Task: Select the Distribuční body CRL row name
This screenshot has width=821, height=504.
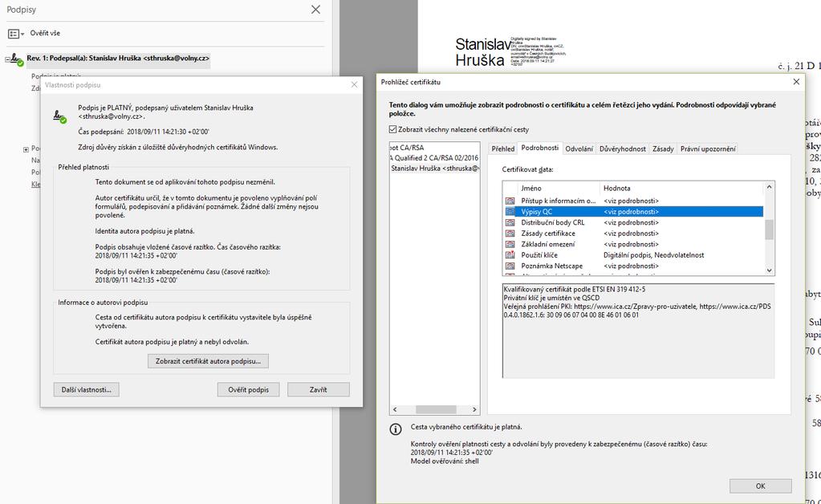Action: [x=552, y=222]
